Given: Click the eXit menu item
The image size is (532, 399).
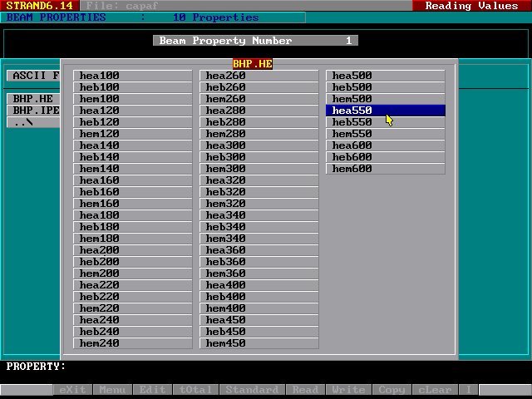Looking at the screenshot, I should pyautogui.click(x=73, y=390).
